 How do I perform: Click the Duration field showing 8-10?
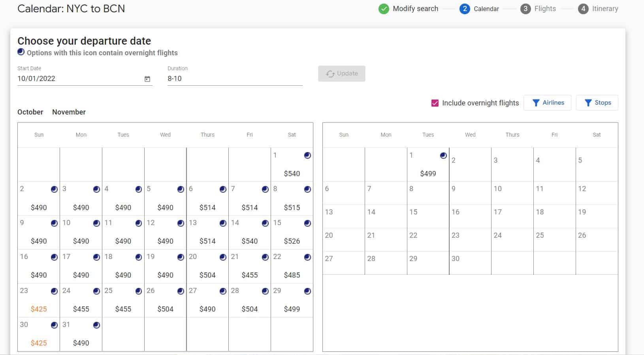coord(235,79)
